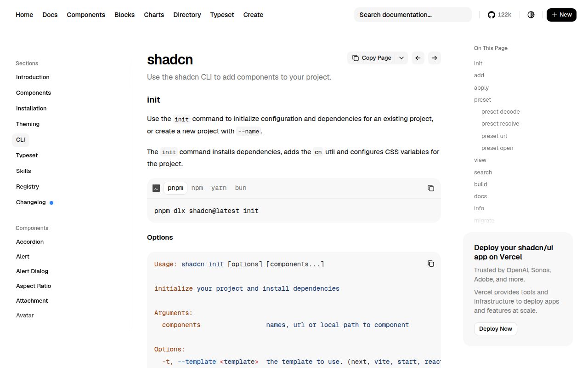Open Alert component page
The height and width of the screenshot is (368, 588).
(23, 257)
